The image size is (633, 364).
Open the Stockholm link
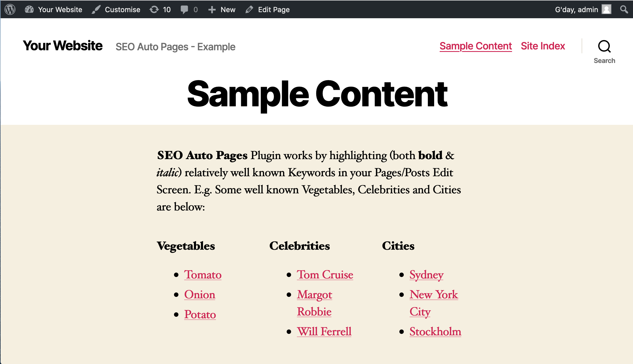pyautogui.click(x=436, y=332)
